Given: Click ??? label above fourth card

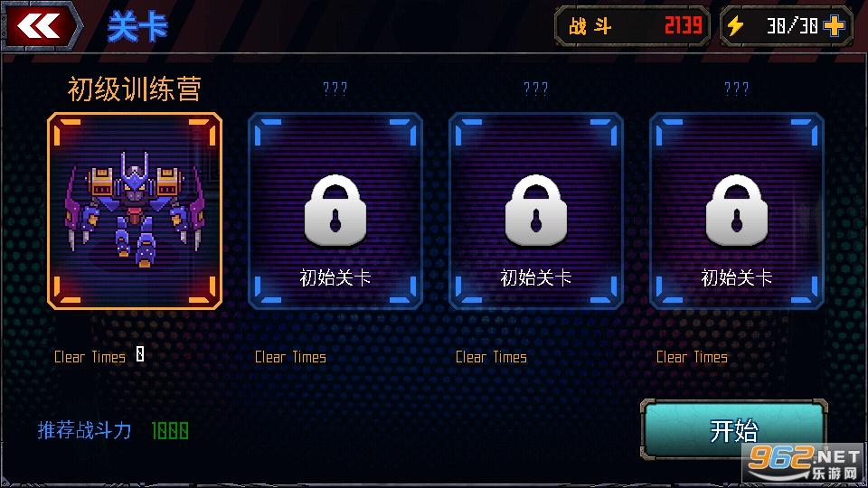Looking at the screenshot, I should [737, 89].
